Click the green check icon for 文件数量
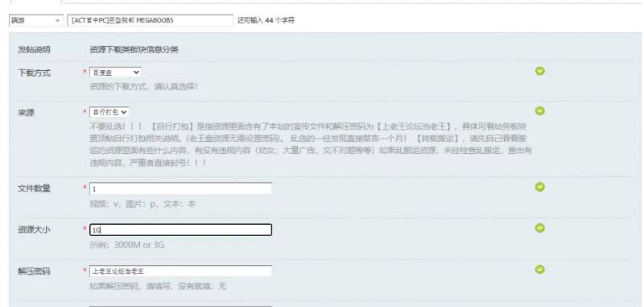Image resolution: width=644 pixels, height=307 pixels. click(x=540, y=187)
